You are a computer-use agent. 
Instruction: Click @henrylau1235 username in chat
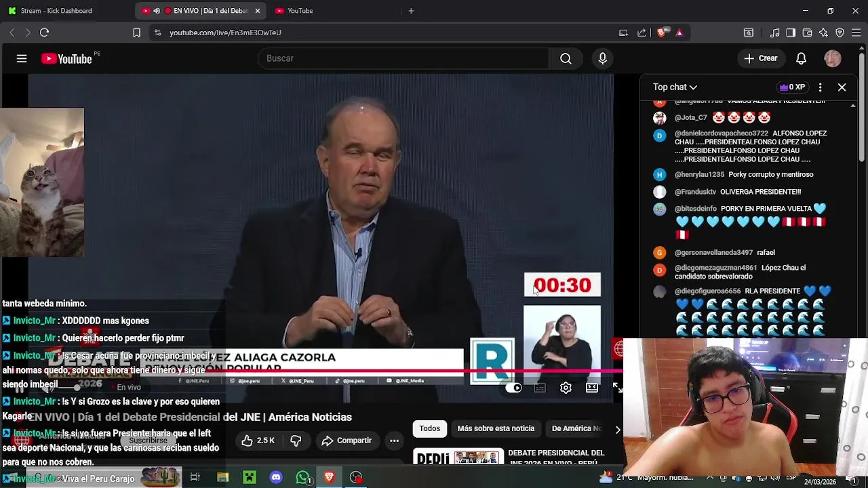point(699,174)
